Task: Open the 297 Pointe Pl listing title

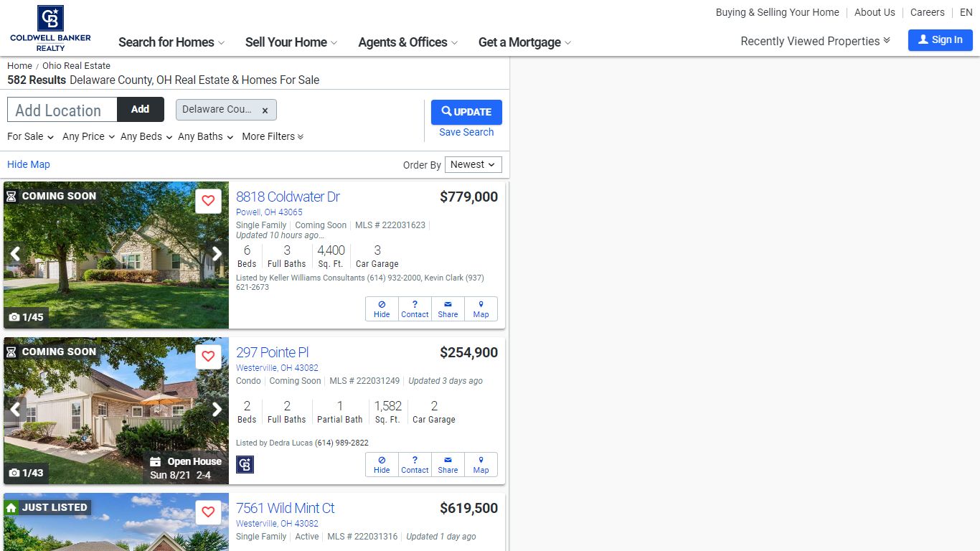Action: point(273,352)
